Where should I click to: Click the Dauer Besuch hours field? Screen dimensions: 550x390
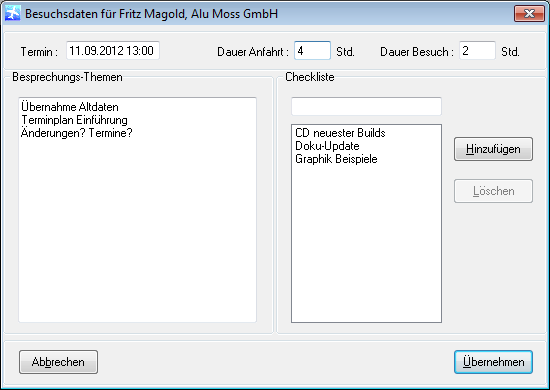[477, 51]
